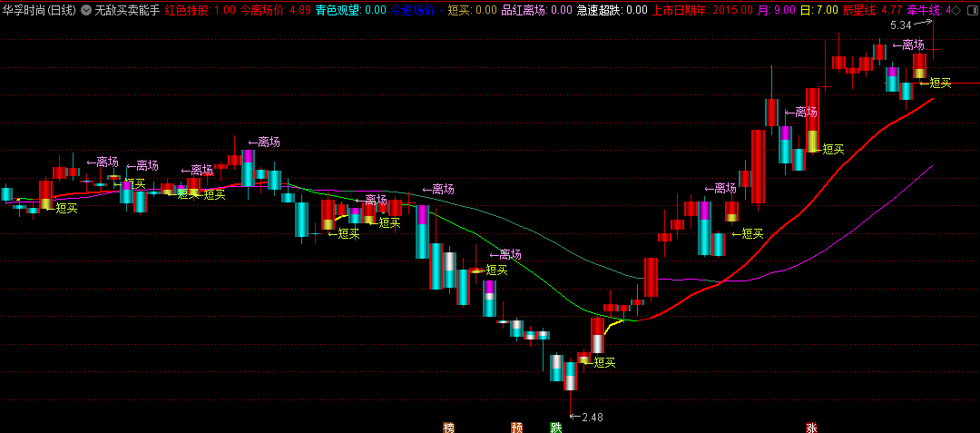Click the 急速超跌: 0.00 readout
The width and height of the screenshot is (980, 433).
[612, 10]
